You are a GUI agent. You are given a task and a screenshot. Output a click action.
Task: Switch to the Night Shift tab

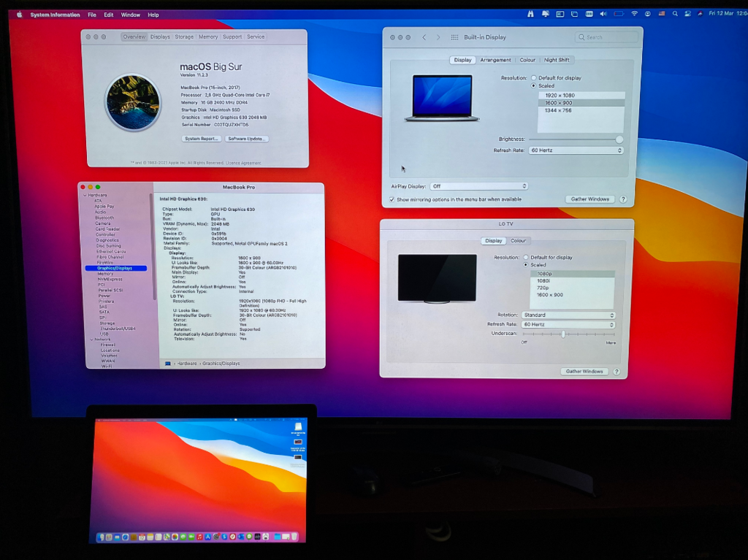pos(557,60)
